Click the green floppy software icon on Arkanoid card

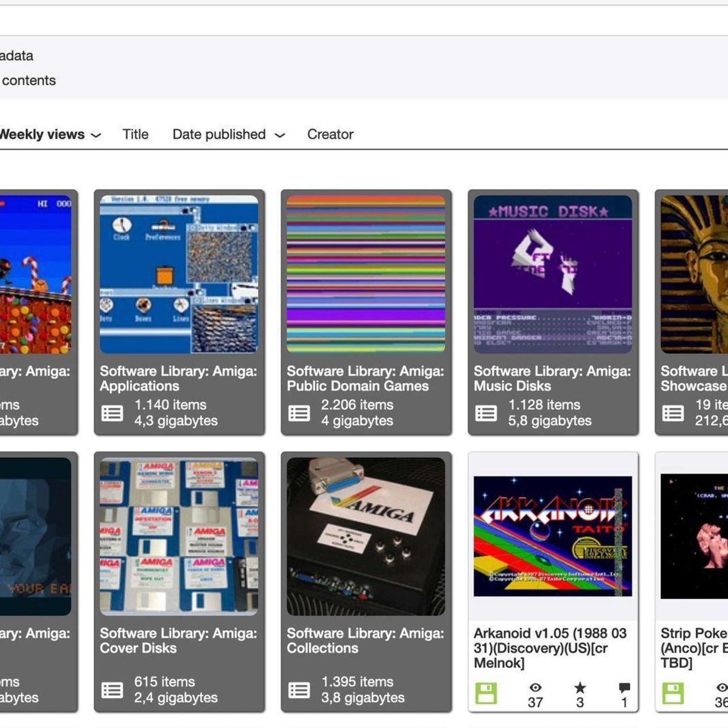tap(486, 693)
